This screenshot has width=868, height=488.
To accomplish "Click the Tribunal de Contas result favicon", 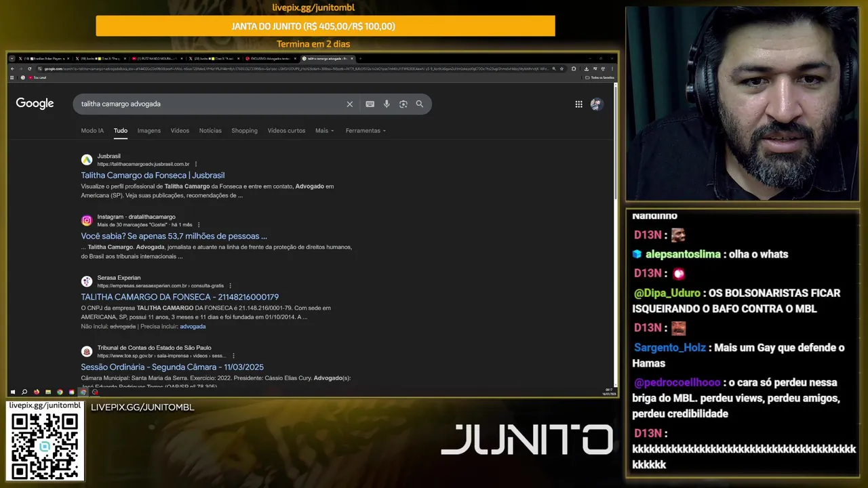I will pyautogui.click(x=87, y=351).
